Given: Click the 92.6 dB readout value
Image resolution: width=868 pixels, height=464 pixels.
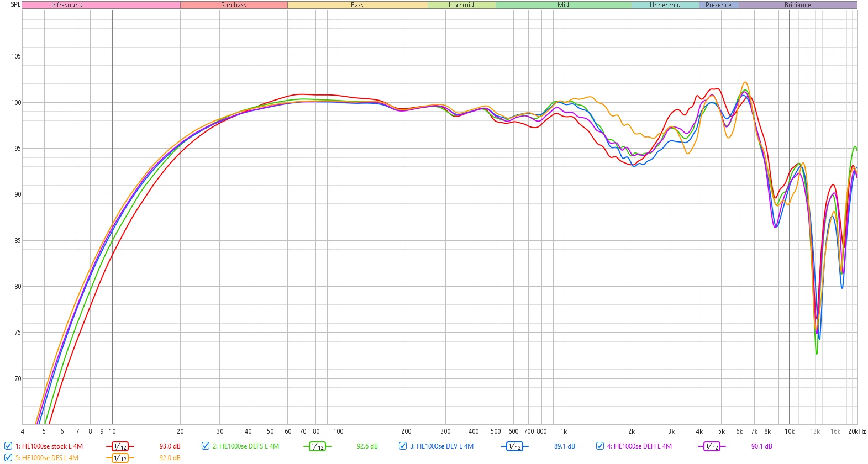Looking at the screenshot, I should [367, 446].
